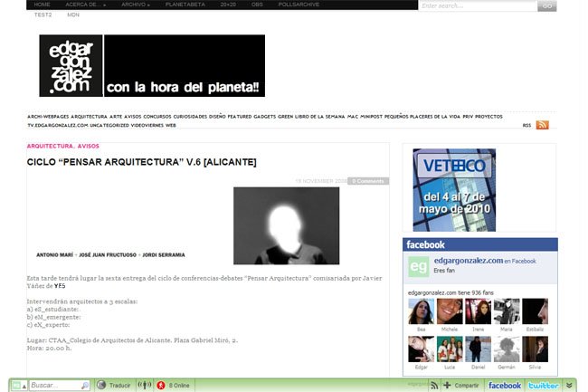Viewport: 588px width, 392px height.
Task: Click the edgargonzalez.com logo
Action: 71,66
